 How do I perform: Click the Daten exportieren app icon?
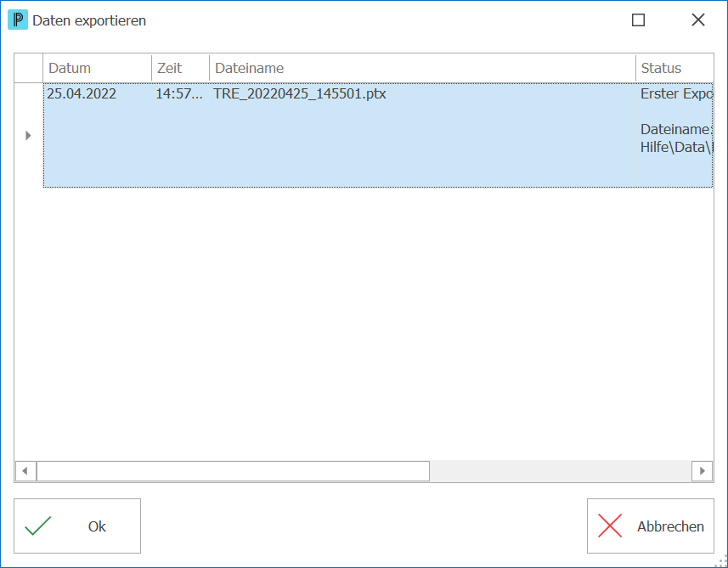click(x=18, y=20)
